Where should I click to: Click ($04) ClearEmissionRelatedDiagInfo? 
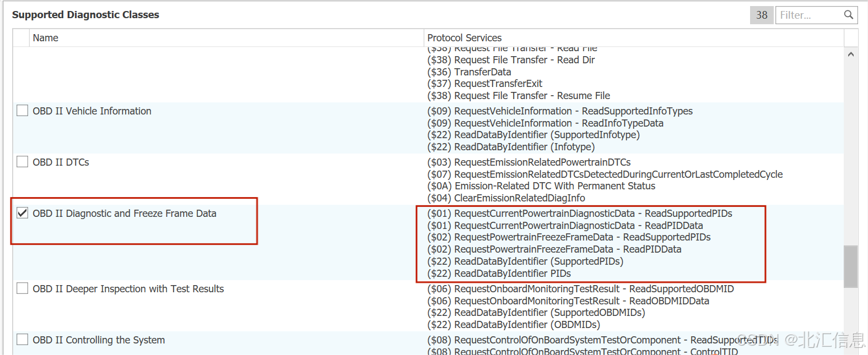pos(506,198)
